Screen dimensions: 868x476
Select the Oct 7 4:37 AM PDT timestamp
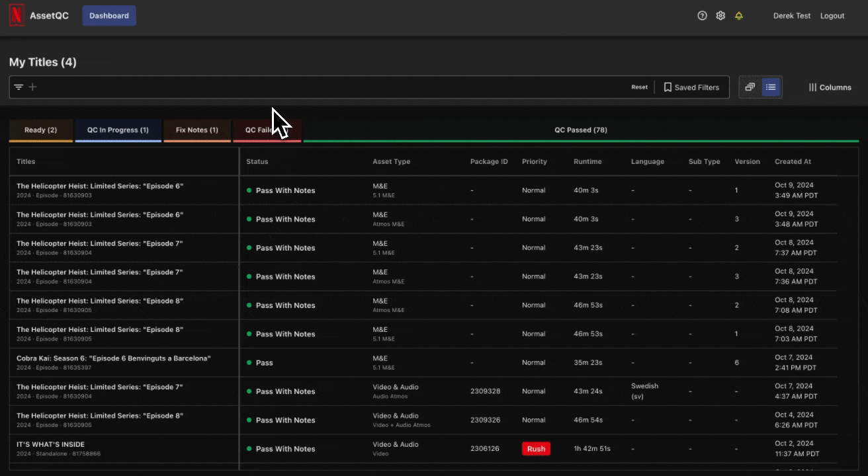coord(796,391)
